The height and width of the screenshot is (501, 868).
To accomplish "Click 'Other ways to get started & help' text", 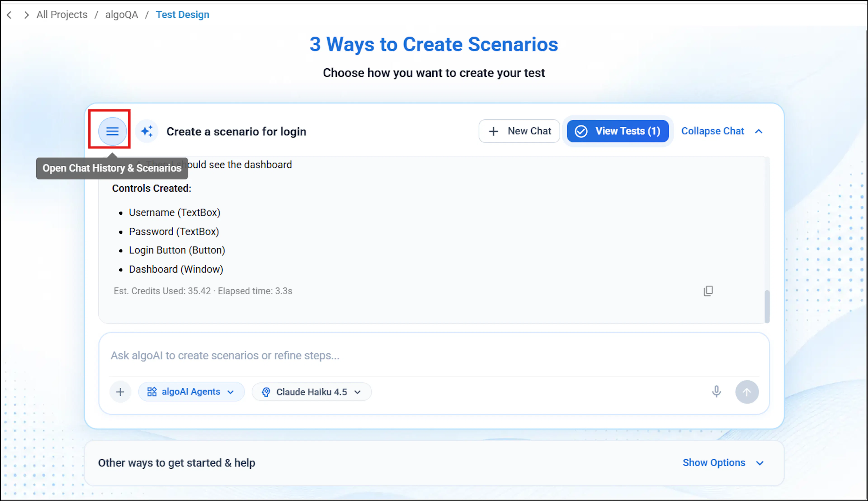I will pos(177,463).
